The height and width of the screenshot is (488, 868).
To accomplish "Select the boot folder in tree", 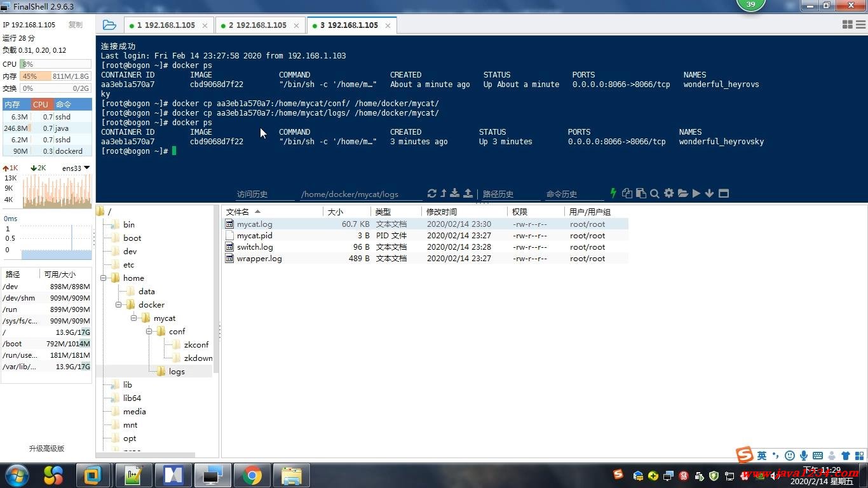I will pyautogui.click(x=132, y=238).
